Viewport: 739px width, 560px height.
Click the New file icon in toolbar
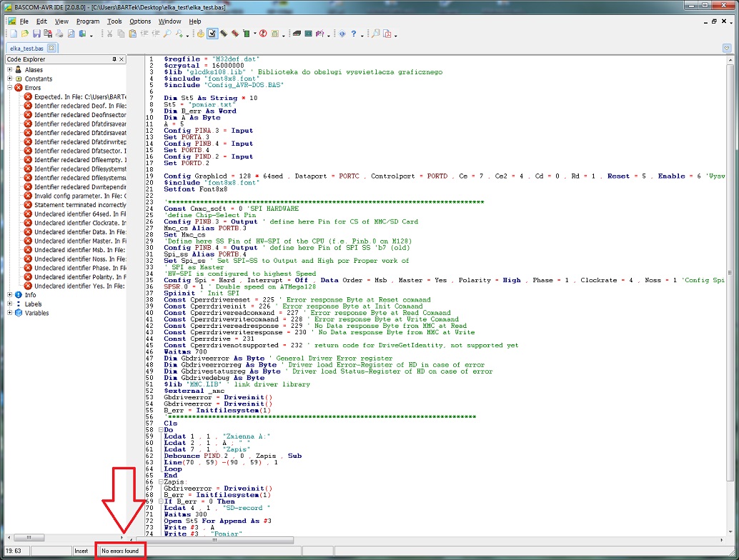coord(13,34)
